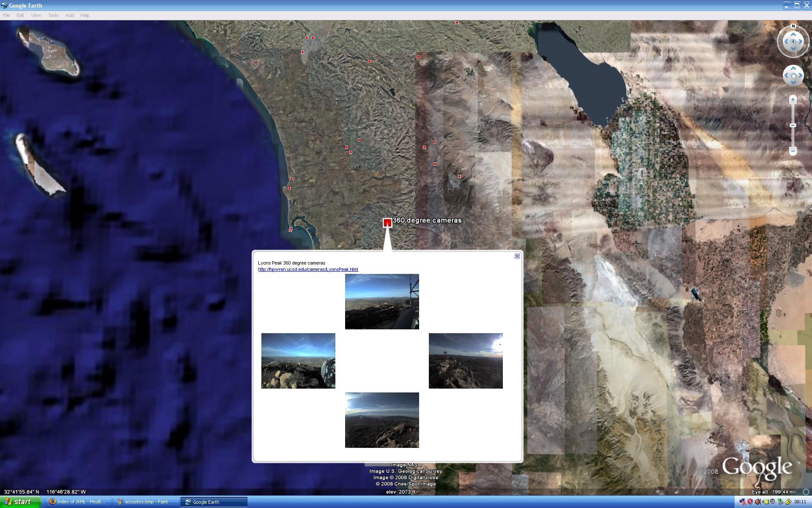Click the Google Earth title bar icon
This screenshot has height=508, width=812.
(4, 6)
